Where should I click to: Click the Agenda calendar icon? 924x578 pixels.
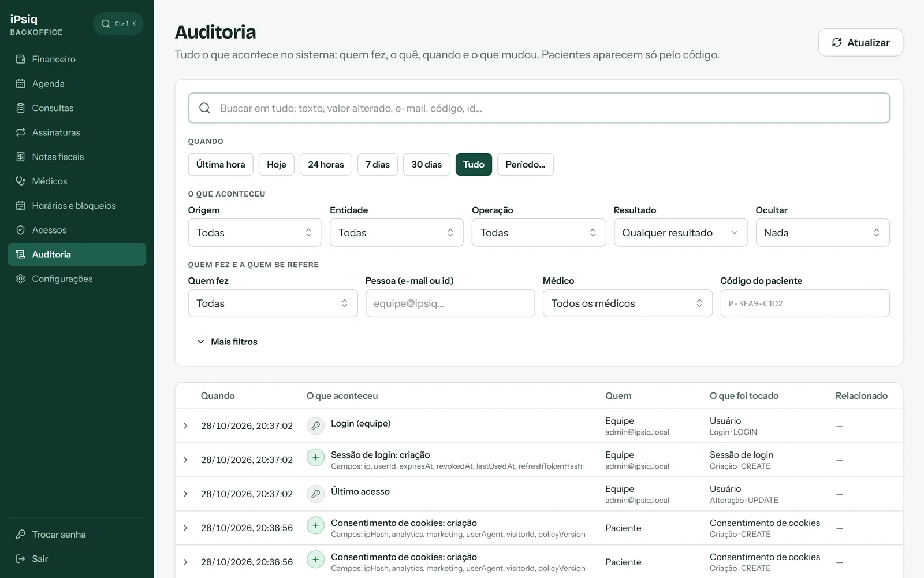click(21, 83)
